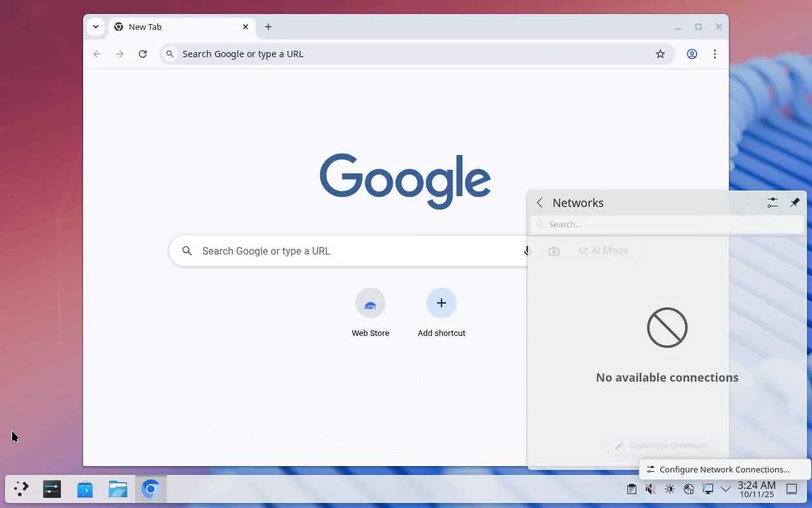Open the Chromium profile icon

click(692, 54)
